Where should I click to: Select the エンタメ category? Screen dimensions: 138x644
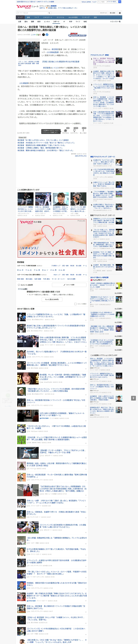(x=47, y=22)
